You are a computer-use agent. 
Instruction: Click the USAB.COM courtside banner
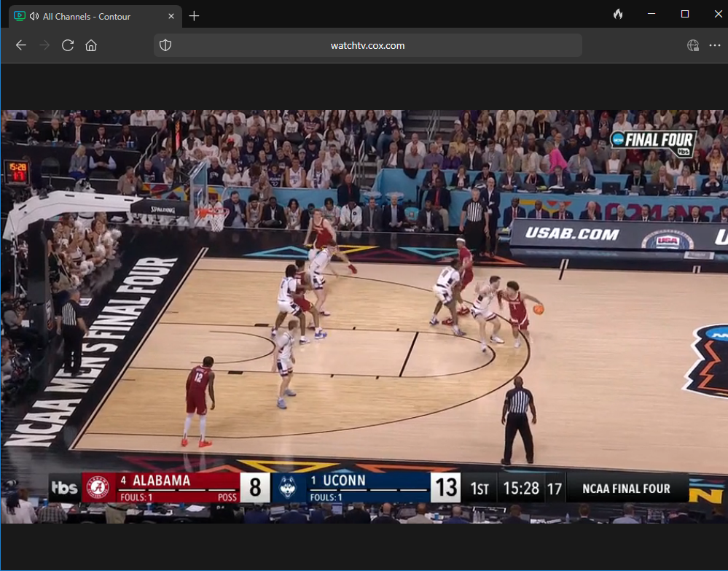tap(572, 233)
